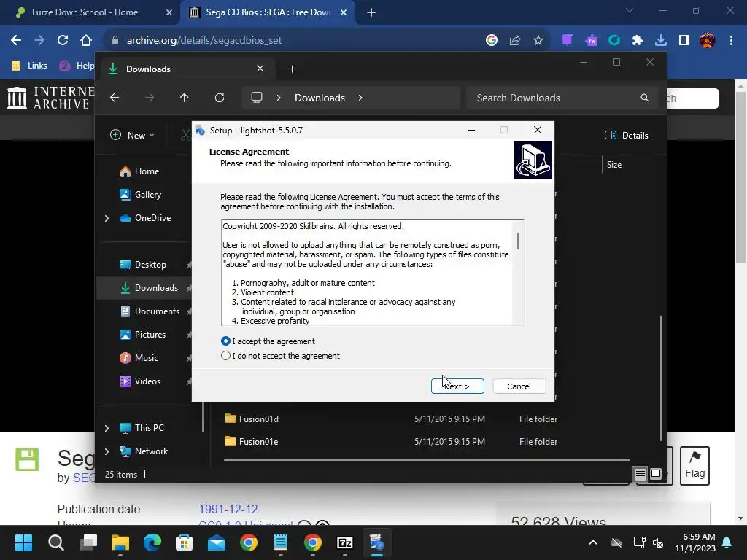The width and height of the screenshot is (747, 560).
Task: Click the File Explorer back arrow
Action: [115, 98]
